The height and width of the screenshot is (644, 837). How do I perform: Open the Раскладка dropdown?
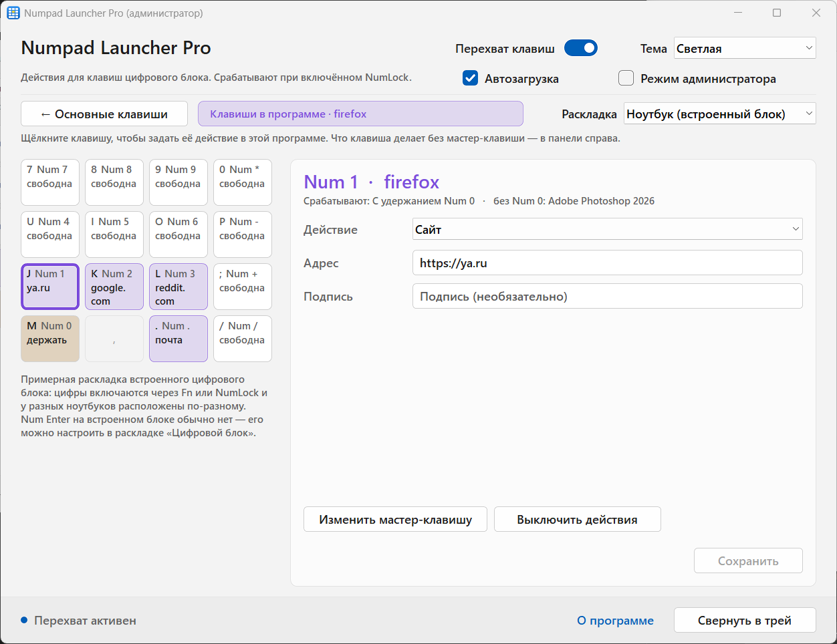720,114
